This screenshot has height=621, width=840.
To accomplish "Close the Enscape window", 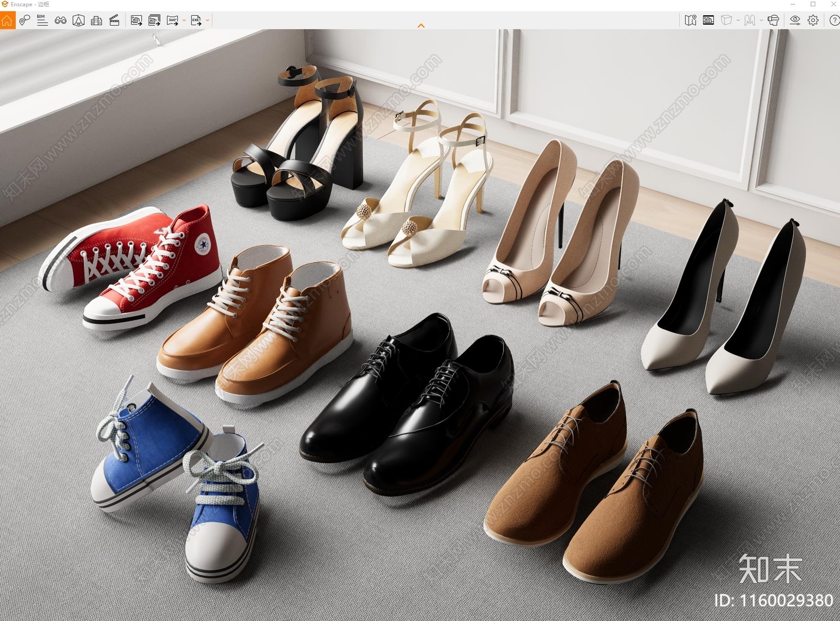I will click(x=833, y=4).
